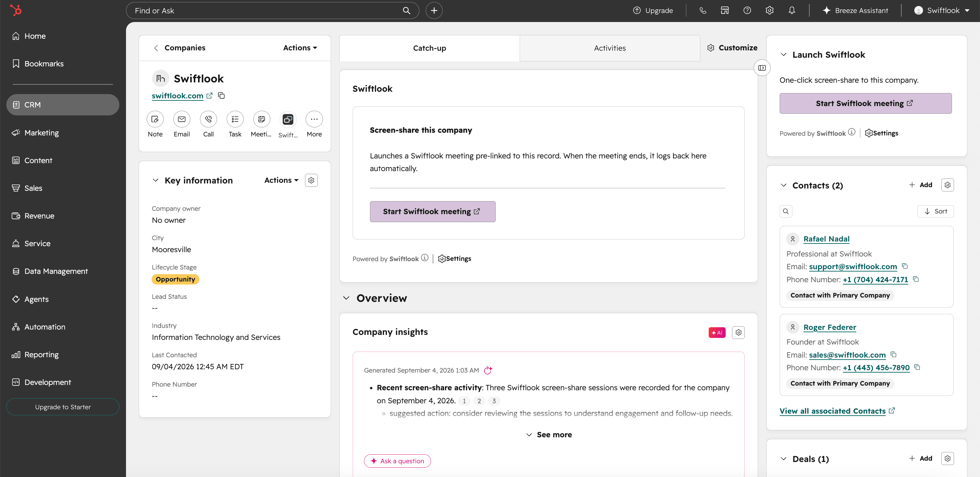The height and width of the screenshot is (477, 980).
Task: Click the Meeting scheduler icon
Action: [x=261, y=119]
